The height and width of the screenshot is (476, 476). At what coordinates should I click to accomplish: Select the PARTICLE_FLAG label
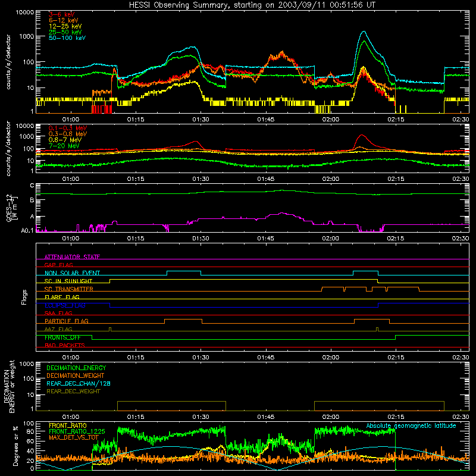click(67, 321)
